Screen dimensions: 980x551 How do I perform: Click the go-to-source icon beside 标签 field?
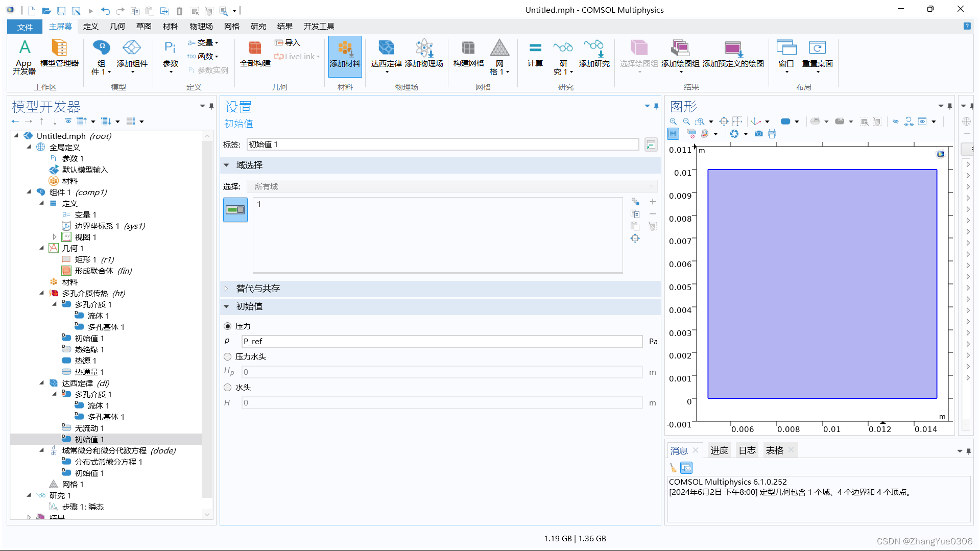click(x=651, y=145)
